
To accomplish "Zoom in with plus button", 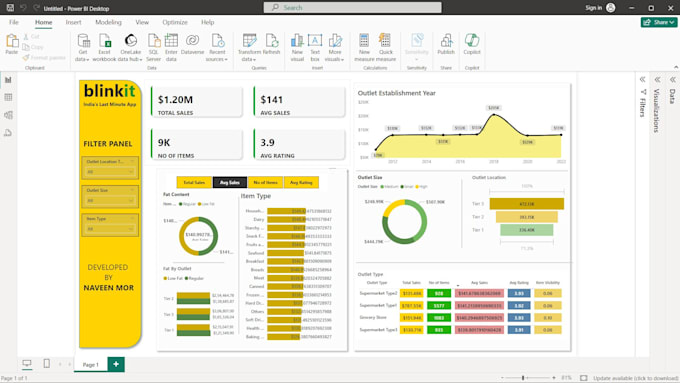I will click(554, 378).
